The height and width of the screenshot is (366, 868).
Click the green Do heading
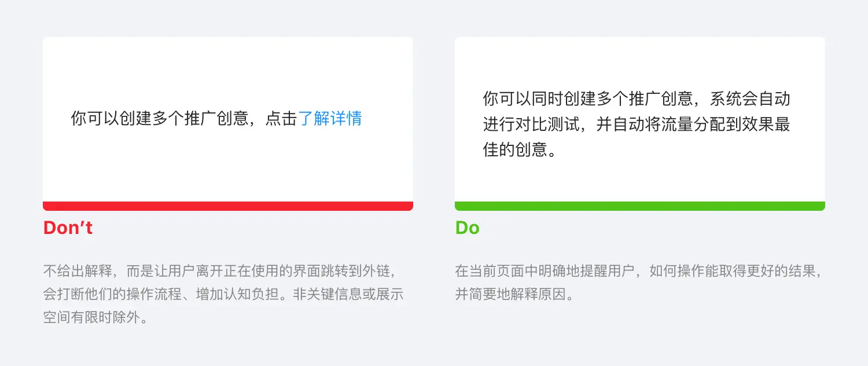[x=467, y=228]
